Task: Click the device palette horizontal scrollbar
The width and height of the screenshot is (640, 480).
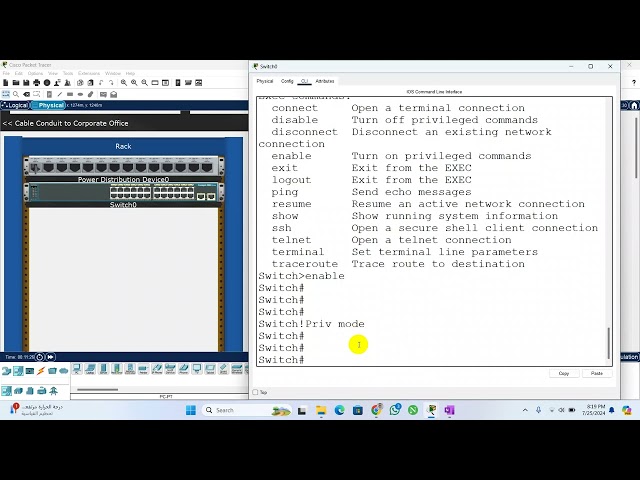Action: pos(98,389)
